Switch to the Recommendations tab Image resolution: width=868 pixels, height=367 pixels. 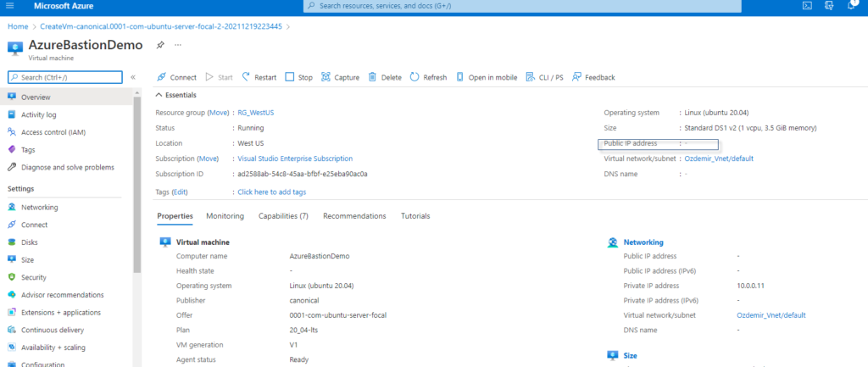354,216
